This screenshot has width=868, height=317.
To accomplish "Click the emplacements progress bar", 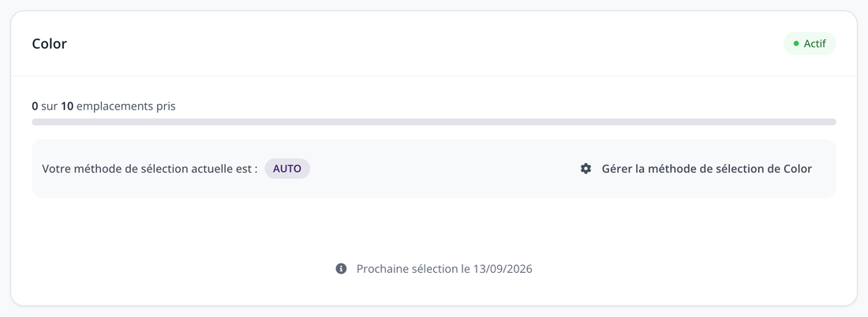I will [x=433, y=121].
